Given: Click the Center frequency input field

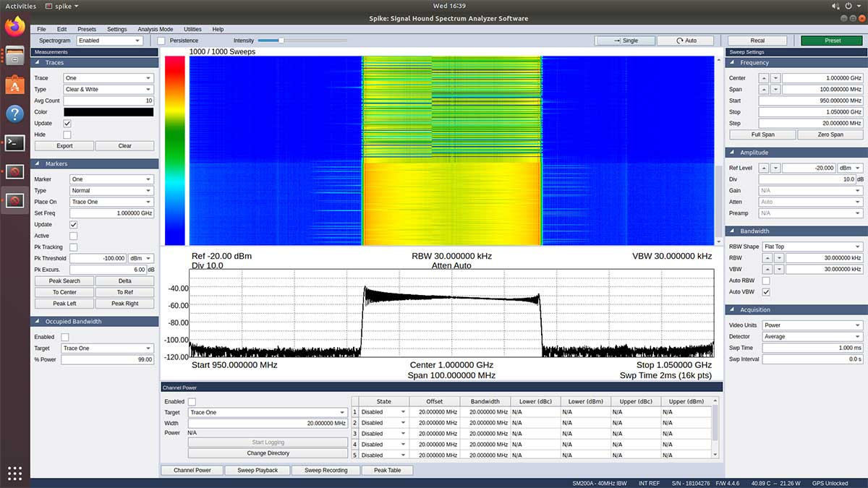Looking at the screenshot, I should point(822,78).
